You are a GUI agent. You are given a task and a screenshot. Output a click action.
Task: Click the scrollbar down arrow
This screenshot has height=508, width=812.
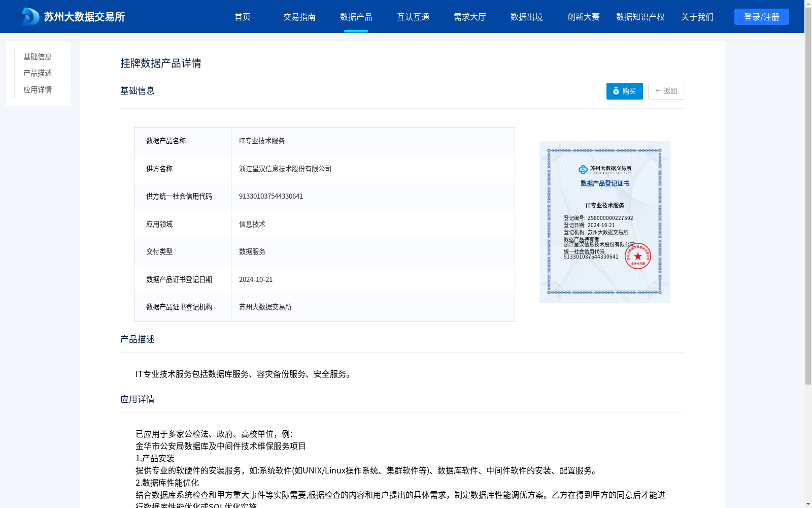[808, 504]
